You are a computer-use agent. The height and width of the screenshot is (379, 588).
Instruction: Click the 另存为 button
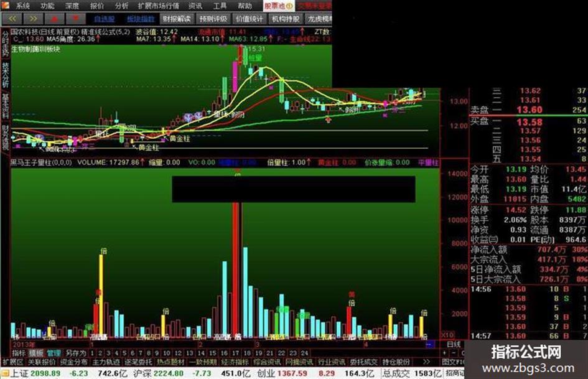75,353
